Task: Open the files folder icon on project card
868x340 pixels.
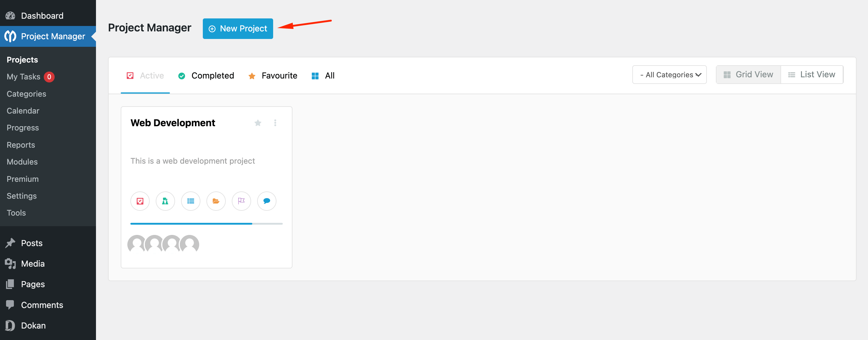Action: [216, 201]
